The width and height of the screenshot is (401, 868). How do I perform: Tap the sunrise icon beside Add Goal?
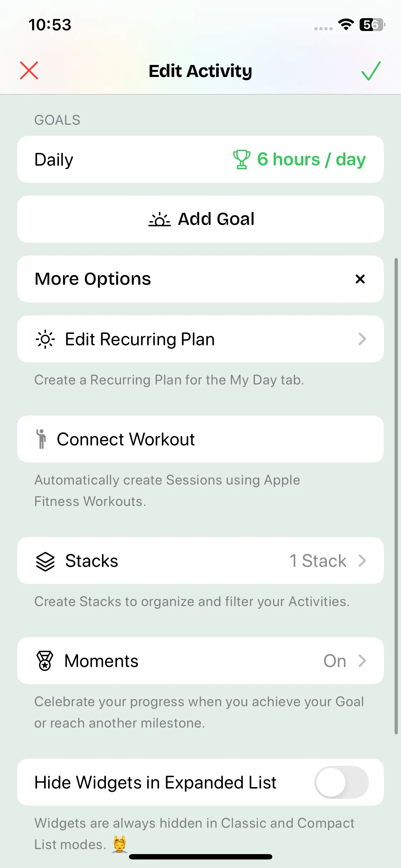click(159, 219)
